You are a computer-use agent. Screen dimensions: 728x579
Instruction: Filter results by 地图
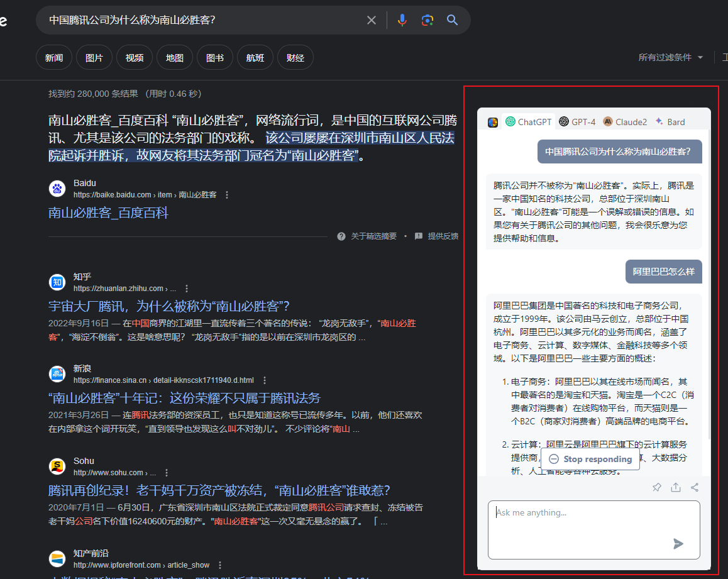(x=175, y=58)
